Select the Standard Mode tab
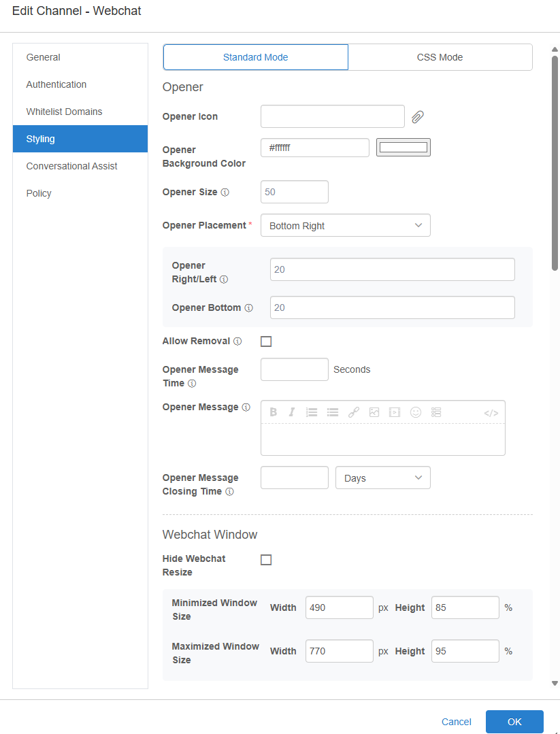Image resolution: width=560 pixels, height=734 pixels. click(x=256, y=57)
